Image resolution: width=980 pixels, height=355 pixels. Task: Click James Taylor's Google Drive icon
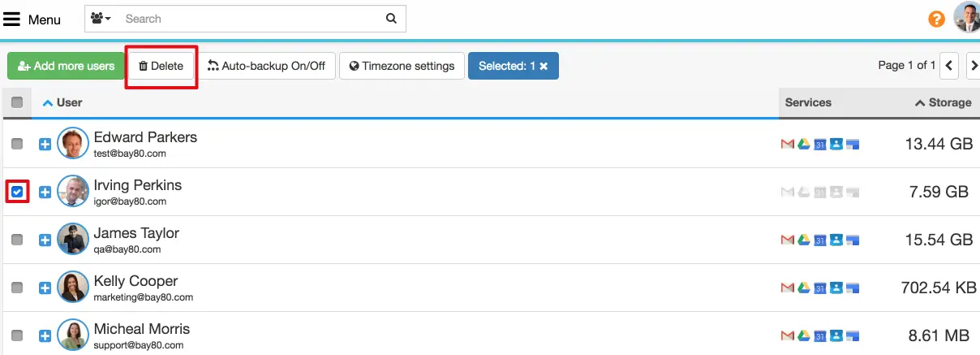point(803,240)
